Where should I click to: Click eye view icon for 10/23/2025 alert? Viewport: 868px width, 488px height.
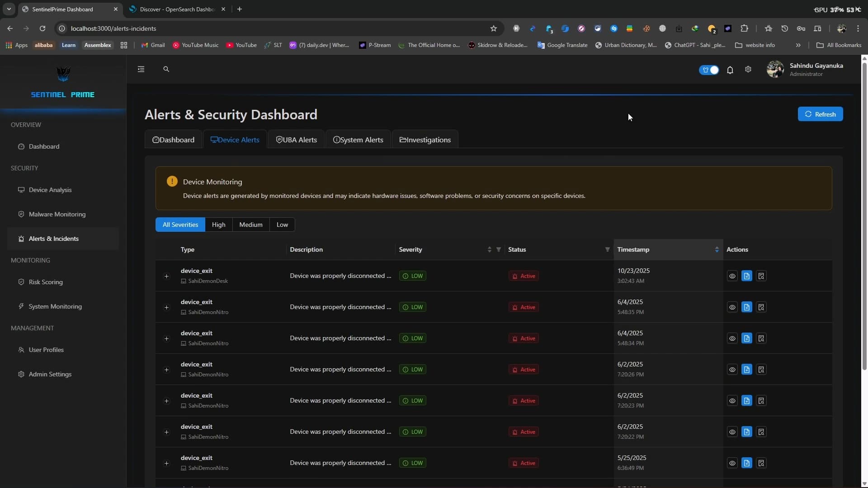(x=732, y=276)
